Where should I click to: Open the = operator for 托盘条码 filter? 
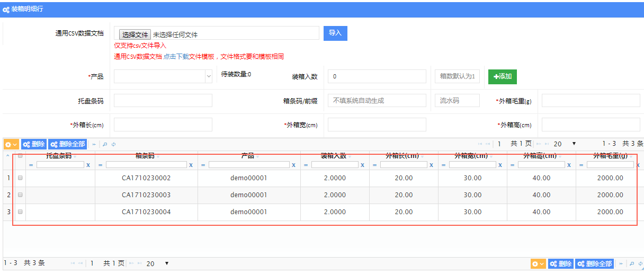[31, 165]
